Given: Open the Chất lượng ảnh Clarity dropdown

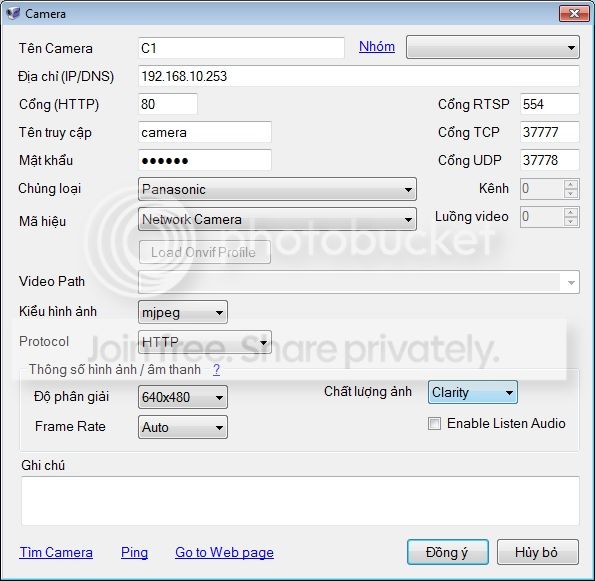Looking at the screenshot, I should (x=473, y=392).
